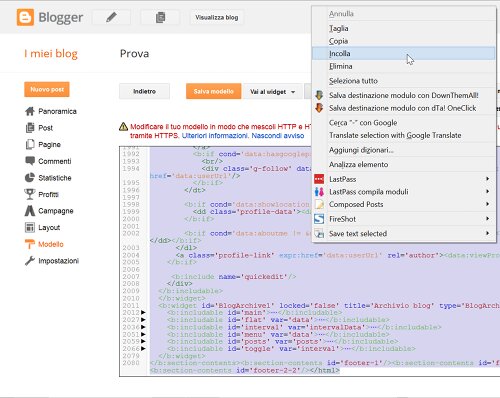Select Incolla to paste the template

point(403,54)
